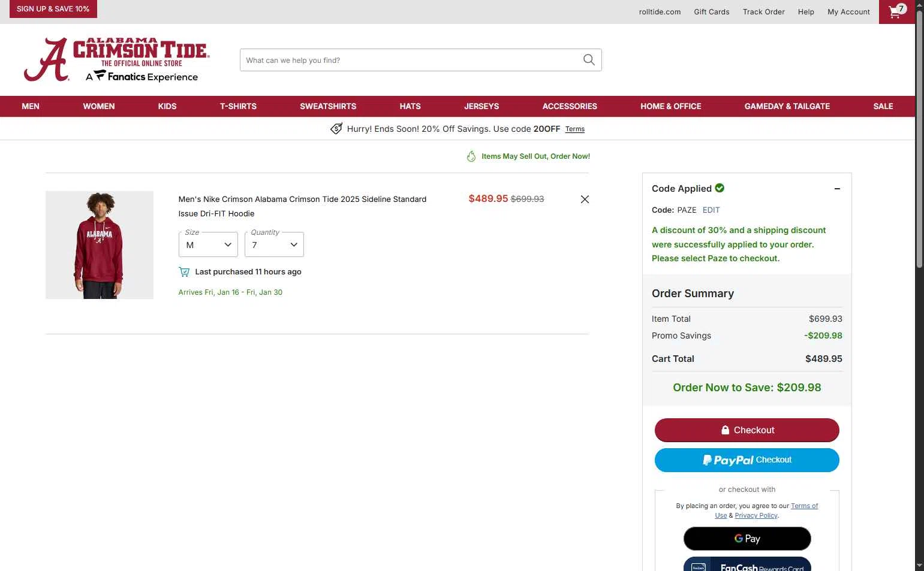Image resolution: width=924 pixels, height=571 pixels.
Task: Click the green Code Applied checkmark icon
Action: tap(720, 188)
